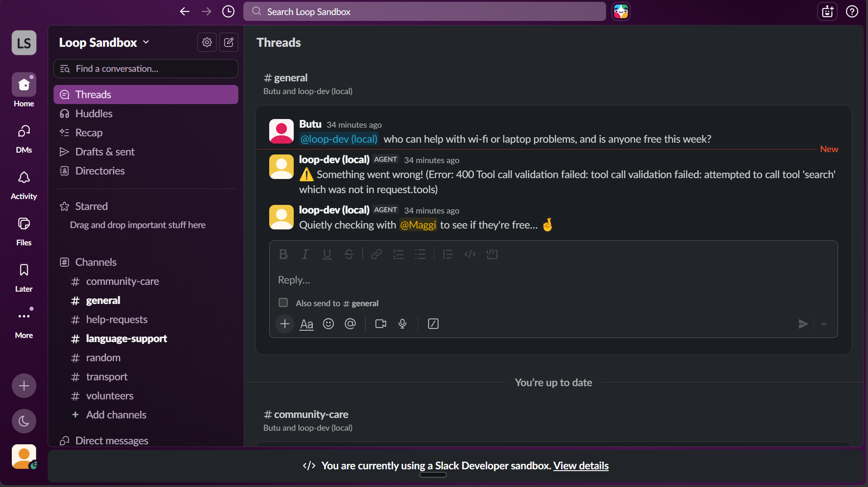Apply italic formatting in the reply box
868x487 pixels.
pos(305,254)
